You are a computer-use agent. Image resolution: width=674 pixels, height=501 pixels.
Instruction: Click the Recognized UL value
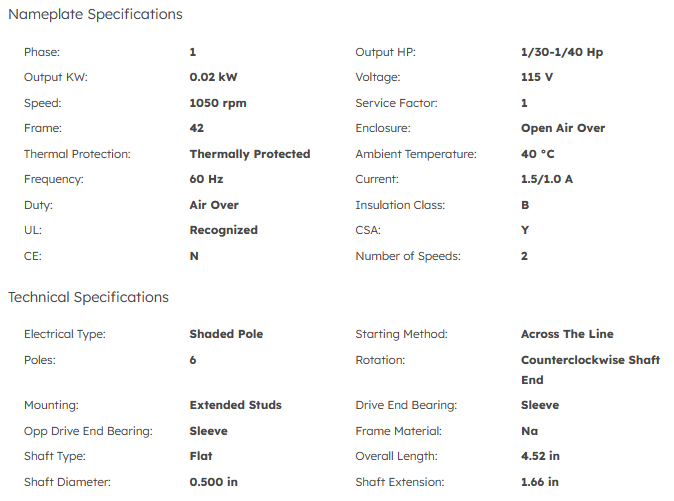coord(224,230)
